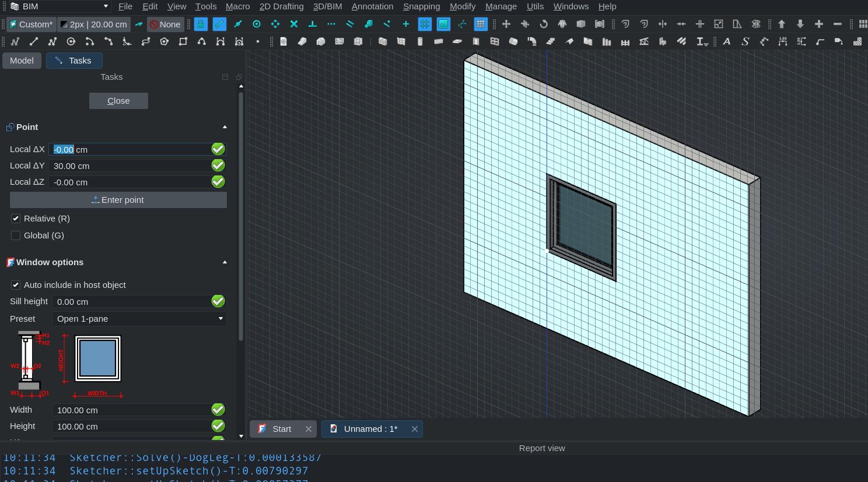Viewport: 868px width, 482px height.
Task: Click the Enter point button
Action: [x=118, y=200]
